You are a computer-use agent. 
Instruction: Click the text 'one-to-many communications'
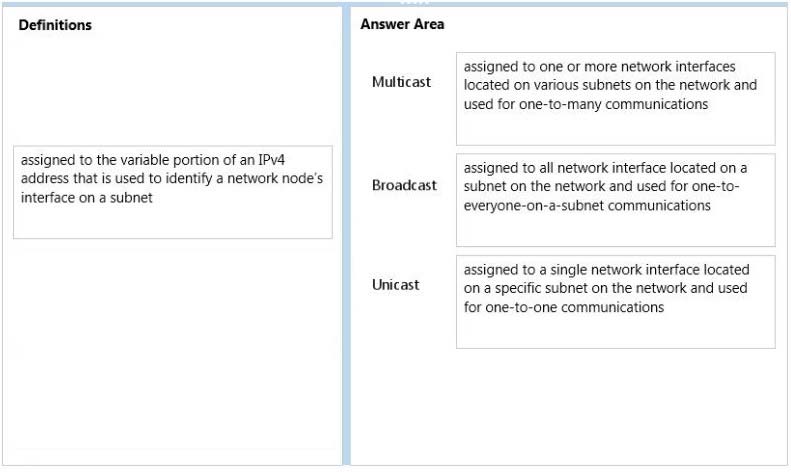(x=613, y=104)
